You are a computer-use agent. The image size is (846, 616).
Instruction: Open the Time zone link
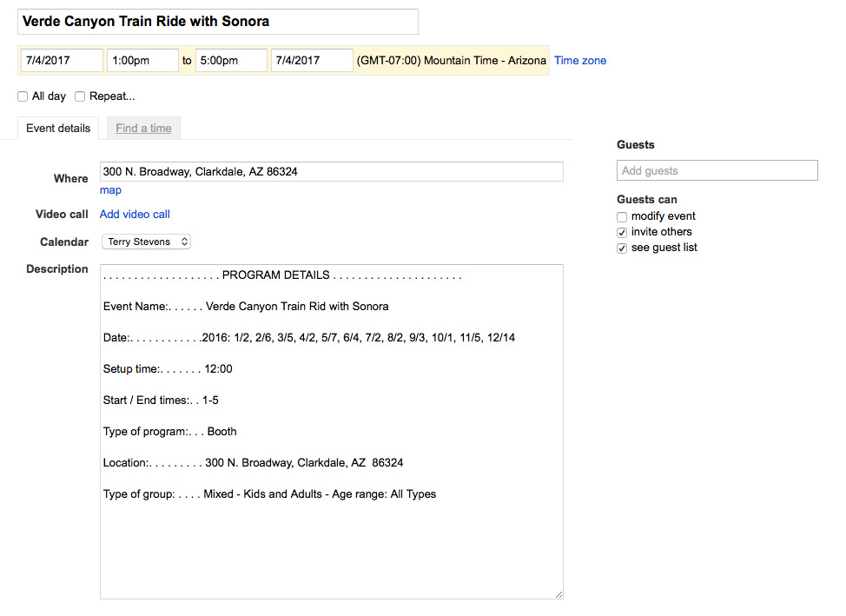[580, 61]
